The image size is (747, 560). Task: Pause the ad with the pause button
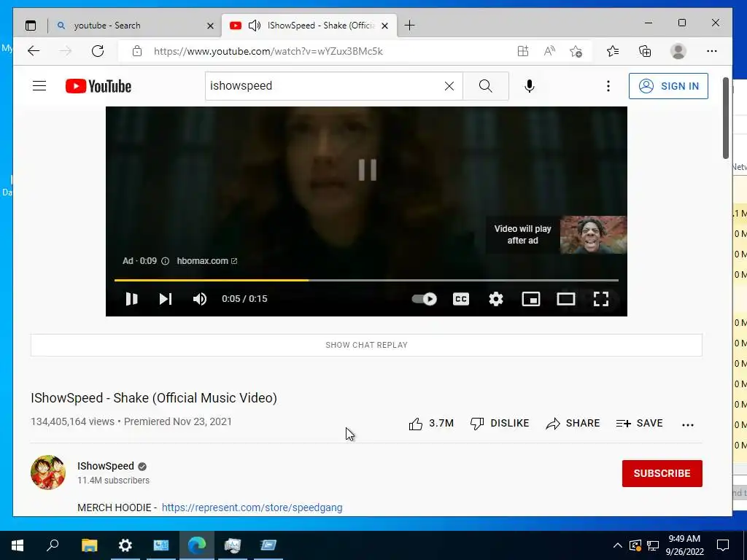tap(131, 299)
